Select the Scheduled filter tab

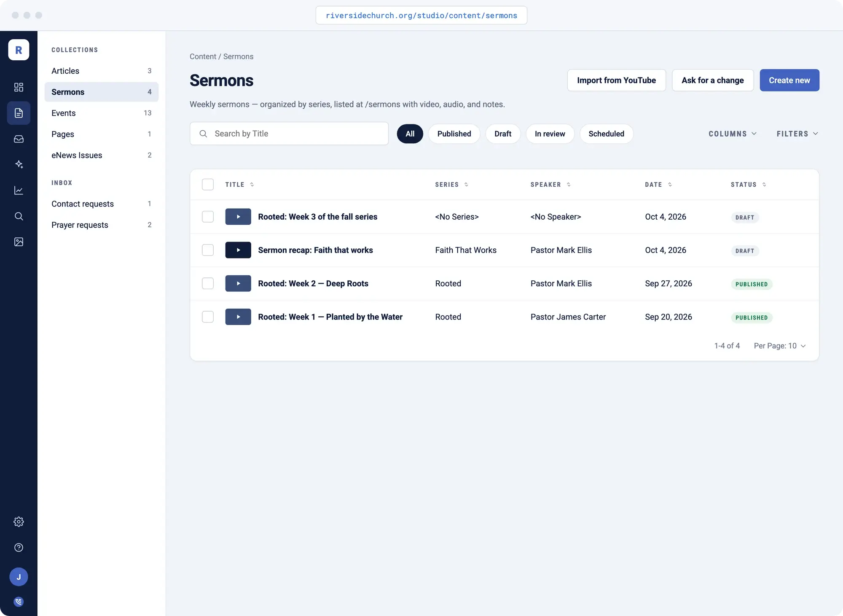coord(606,134)
